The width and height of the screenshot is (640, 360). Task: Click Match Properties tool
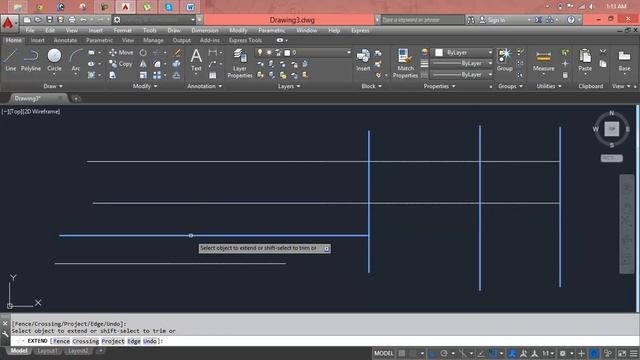point(405,63)
